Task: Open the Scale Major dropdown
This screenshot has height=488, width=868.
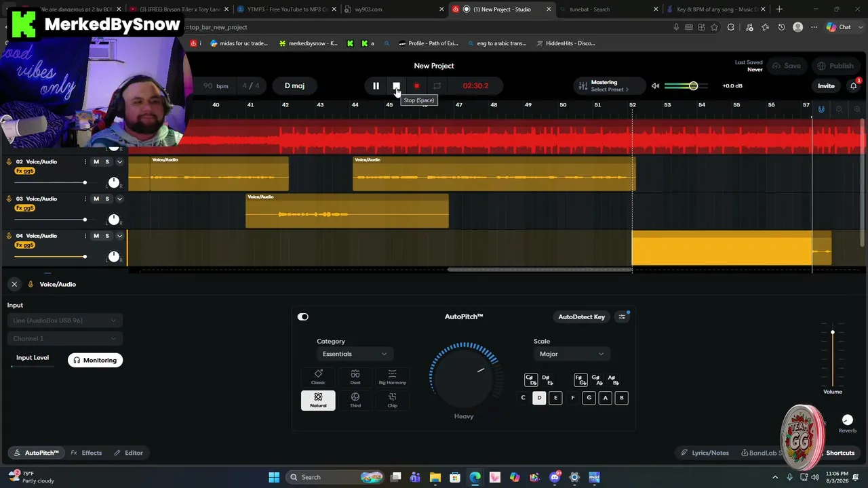Action: 571,354
